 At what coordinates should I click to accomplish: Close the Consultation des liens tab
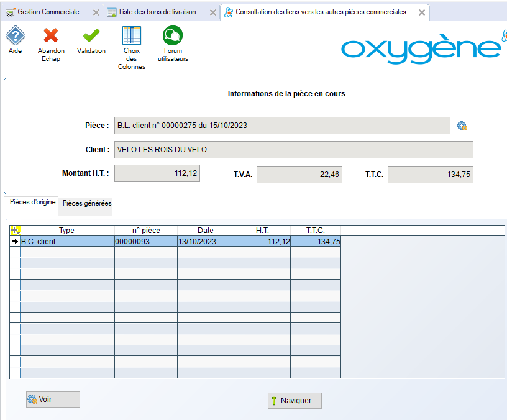[422, 12]
